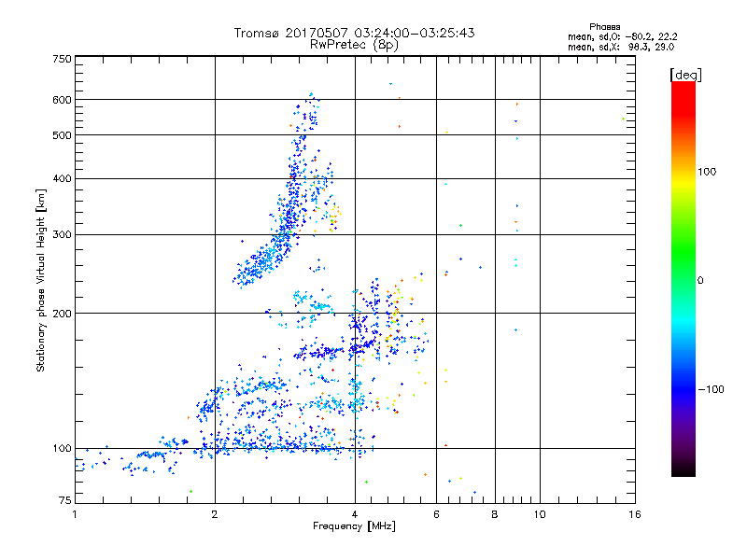
Task: Click the colorbar '100' tick label
Action: [707, 172]
